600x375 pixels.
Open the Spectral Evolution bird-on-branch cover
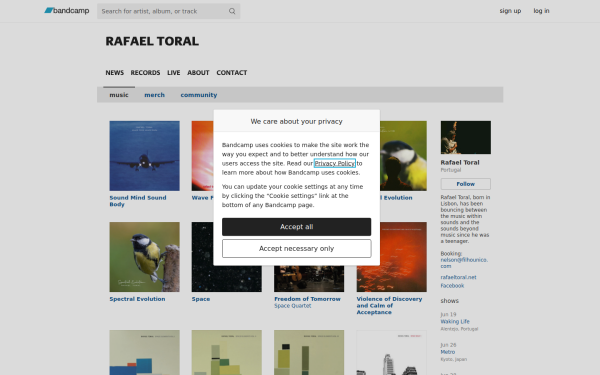(144, 257)
